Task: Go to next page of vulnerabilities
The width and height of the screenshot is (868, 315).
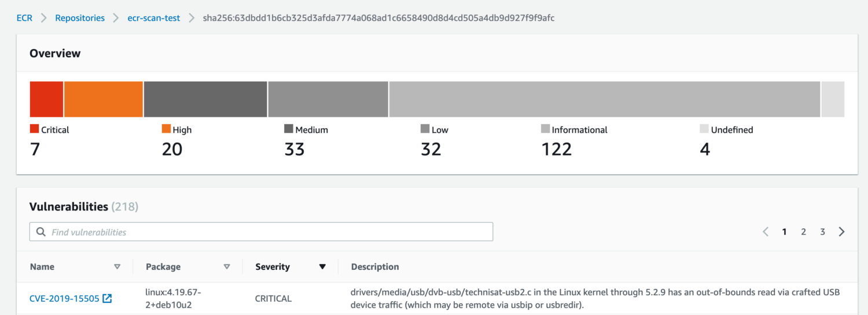Action: [x=841, y=232]
